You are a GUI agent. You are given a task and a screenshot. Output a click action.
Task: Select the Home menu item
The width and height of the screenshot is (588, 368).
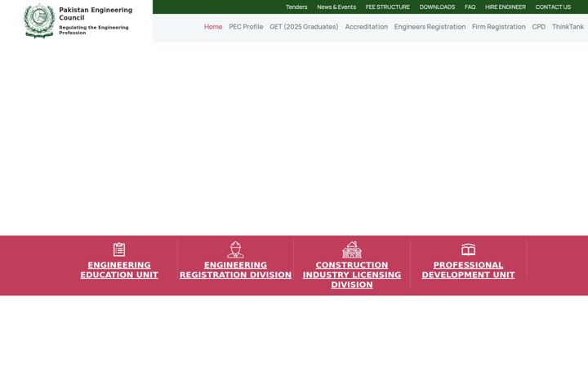tap(213, 27)
